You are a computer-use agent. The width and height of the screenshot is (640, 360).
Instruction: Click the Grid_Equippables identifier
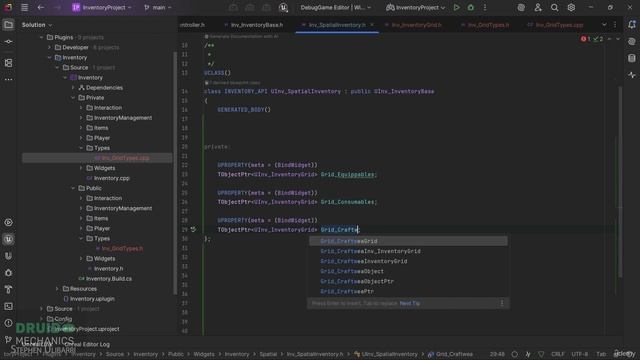click(347, 175)
